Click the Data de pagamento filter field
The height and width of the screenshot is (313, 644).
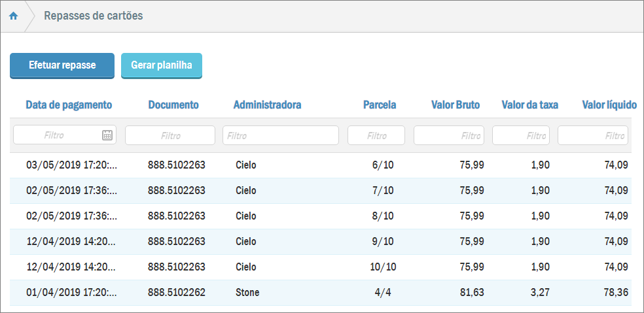pos(56,135)
